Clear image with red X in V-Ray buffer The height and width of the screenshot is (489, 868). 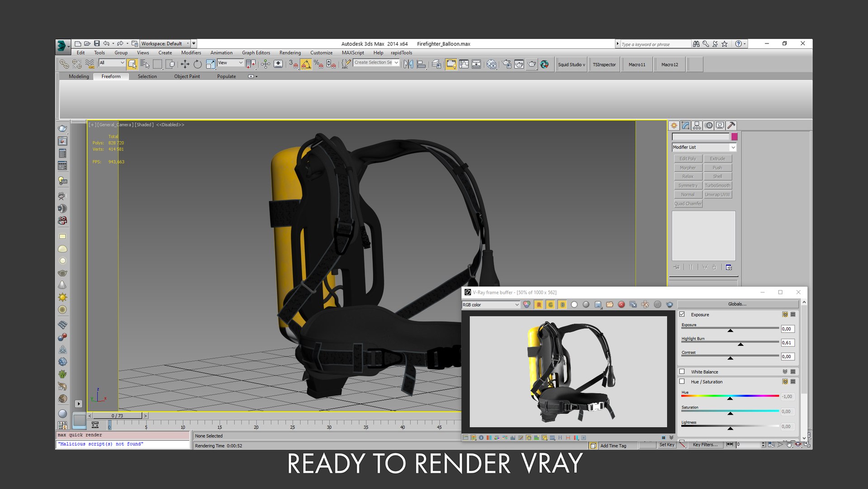tap(621, 305)
